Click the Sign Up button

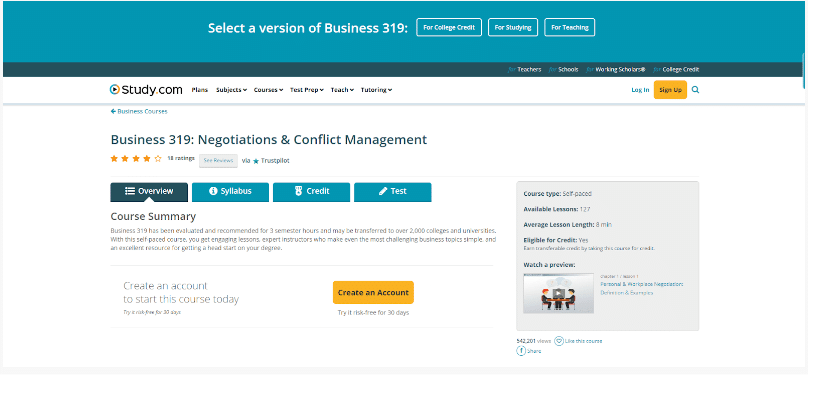[x=670, y=90]
